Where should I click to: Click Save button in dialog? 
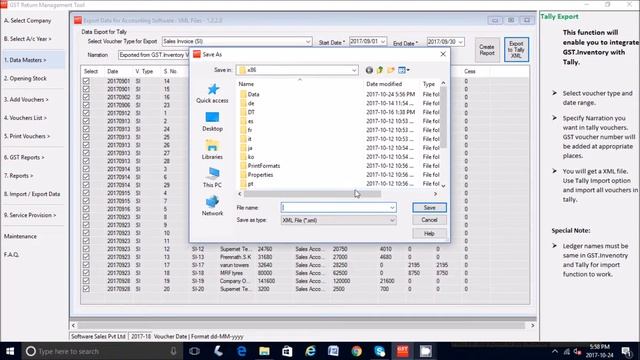pos(429,208)
